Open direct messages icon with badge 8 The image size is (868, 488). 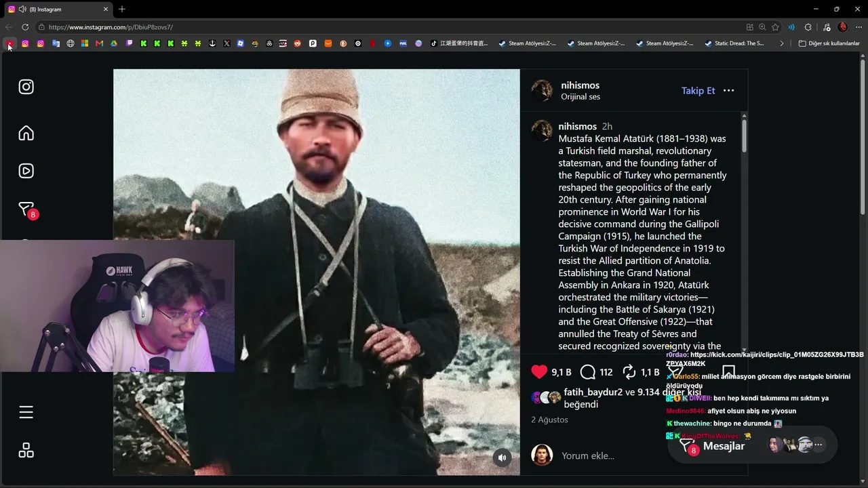(27, 210)
